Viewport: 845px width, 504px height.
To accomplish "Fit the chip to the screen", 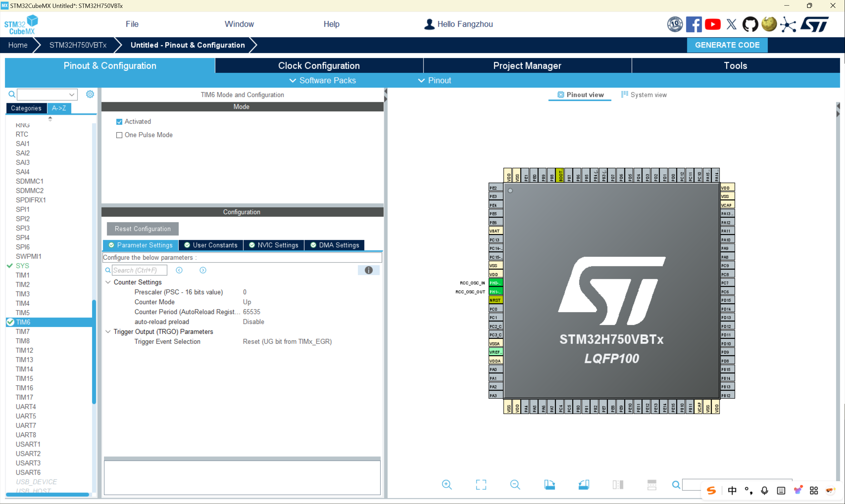I will pyautogui.click(x=481, y=485).
